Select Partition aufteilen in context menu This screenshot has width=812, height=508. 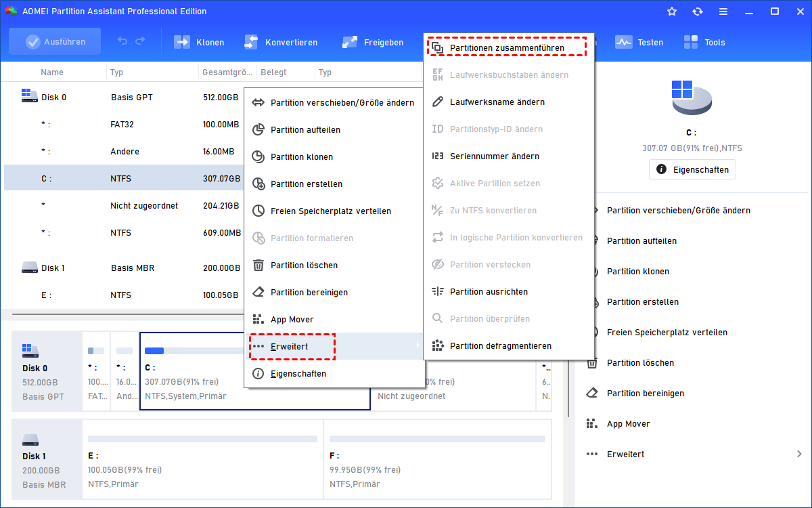pos(334,129)
